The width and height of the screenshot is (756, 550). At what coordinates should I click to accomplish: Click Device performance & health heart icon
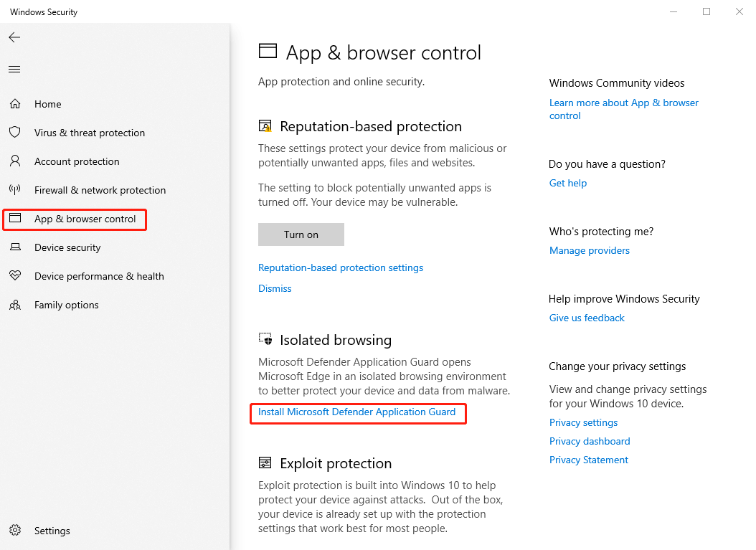click(x=15, y=276)
